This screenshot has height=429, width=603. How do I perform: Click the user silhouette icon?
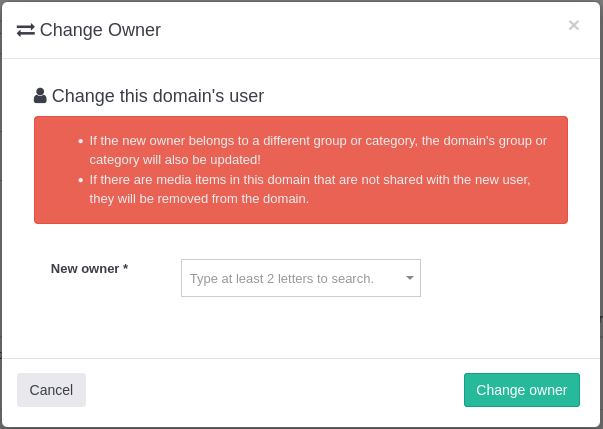[40, 96]
